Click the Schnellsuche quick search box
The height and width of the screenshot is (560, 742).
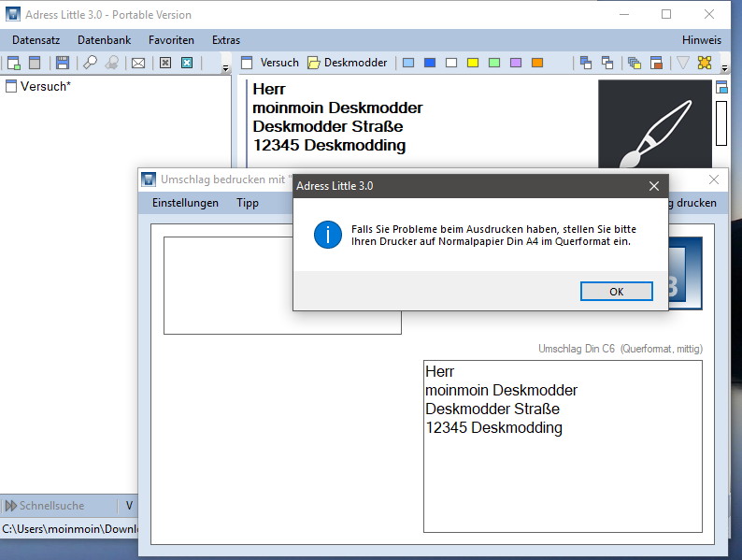tap(58, 506)
